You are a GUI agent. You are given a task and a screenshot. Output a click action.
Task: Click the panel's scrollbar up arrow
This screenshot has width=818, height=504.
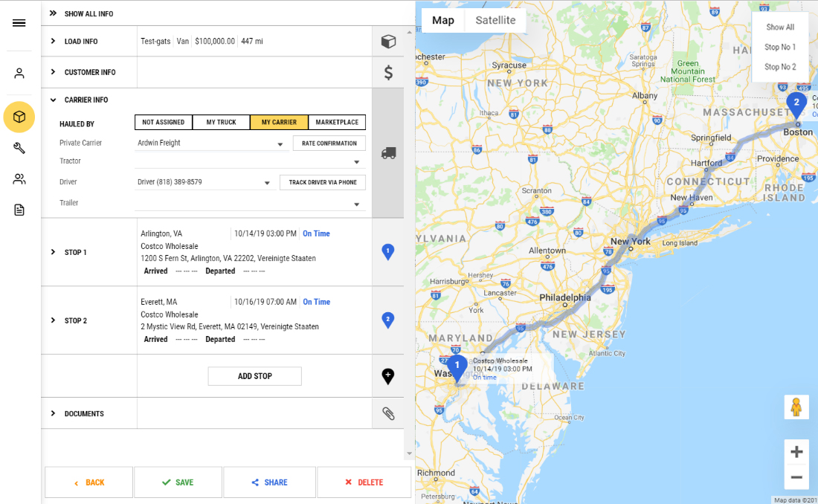coord(409,33)
